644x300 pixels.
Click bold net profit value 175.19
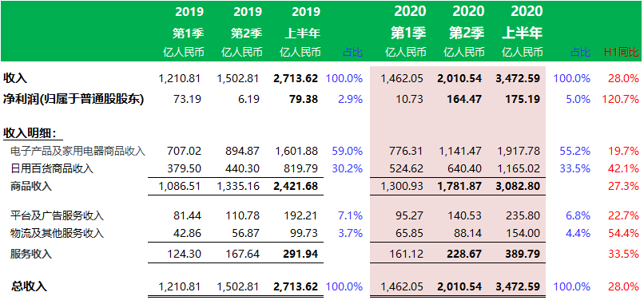(523, 99)
